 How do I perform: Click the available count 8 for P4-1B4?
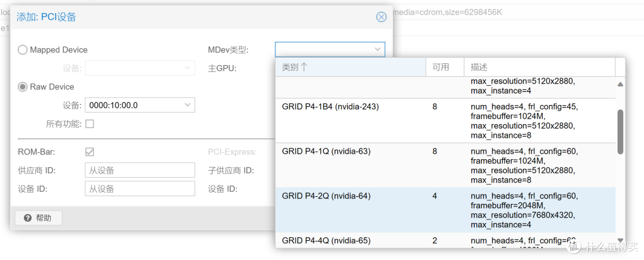[x=435, y=107]
